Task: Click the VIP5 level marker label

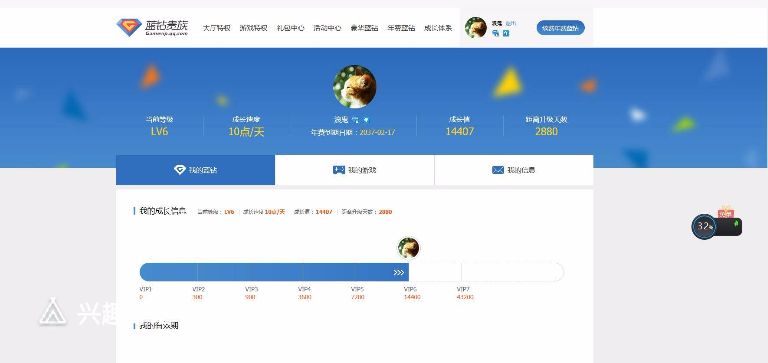Action: [357, 289]
